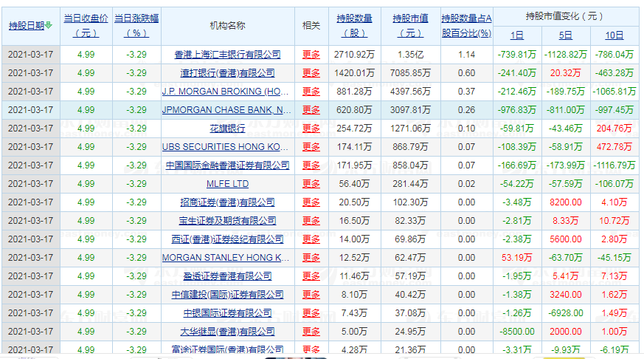This screenshot has width=644, height=359.
Task: Select the 1.14 percentage cell
Action: pos(466,54)
